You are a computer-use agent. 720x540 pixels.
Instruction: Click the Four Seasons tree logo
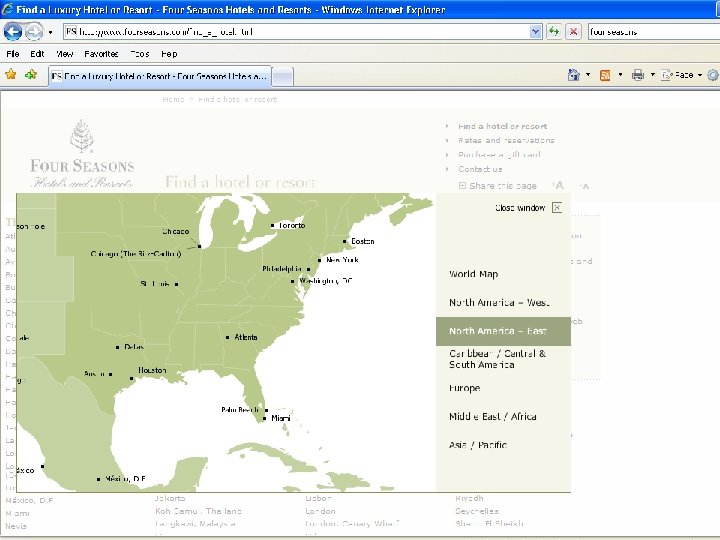(82, 136)
